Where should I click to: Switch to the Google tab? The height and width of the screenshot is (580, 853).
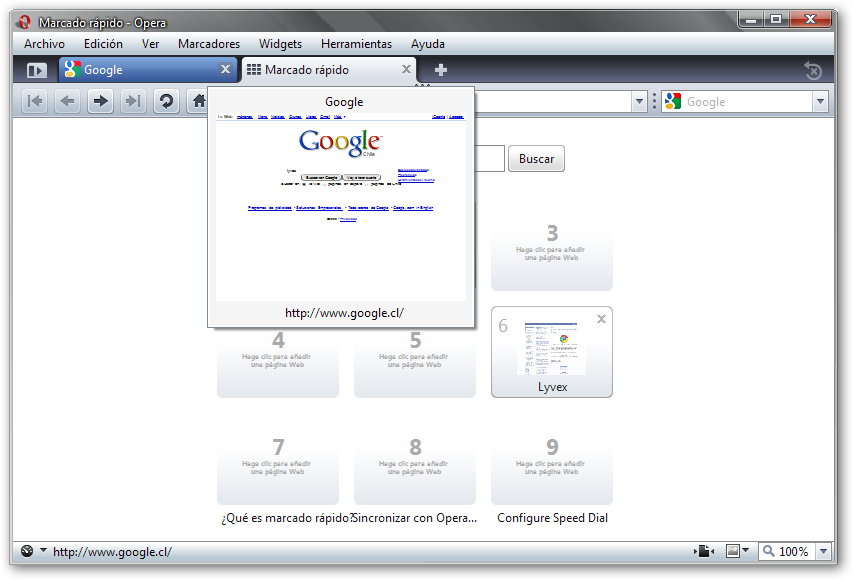(x=140, y=70)
